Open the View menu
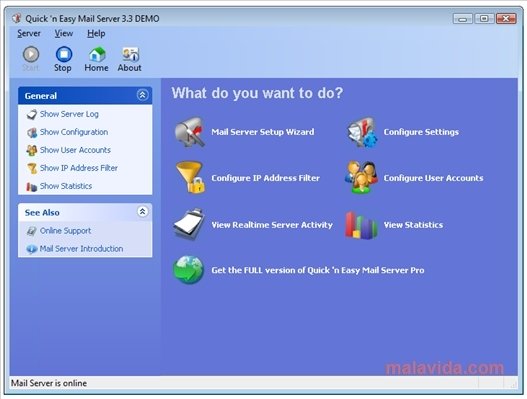This screenshot has height=399, width=527. coord(64,34)
